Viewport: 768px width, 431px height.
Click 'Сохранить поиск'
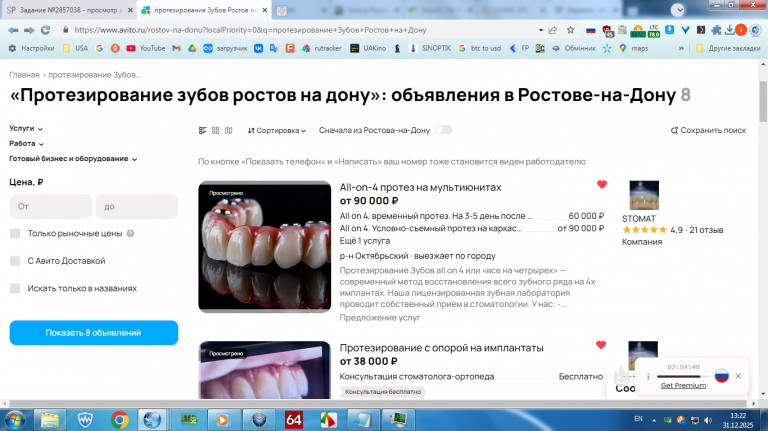(x=708, y=130)
